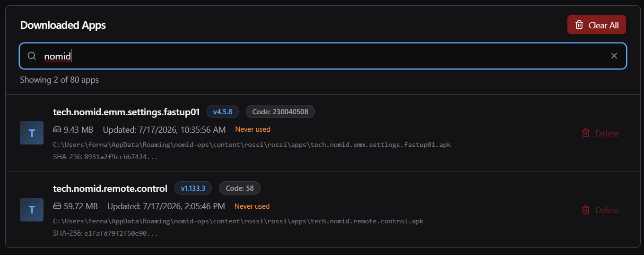Click SHA-256: e1fafd79f2f50e90... hash
Screen dimensions: 644x255
pyautogui.click(x=105, y=233)
